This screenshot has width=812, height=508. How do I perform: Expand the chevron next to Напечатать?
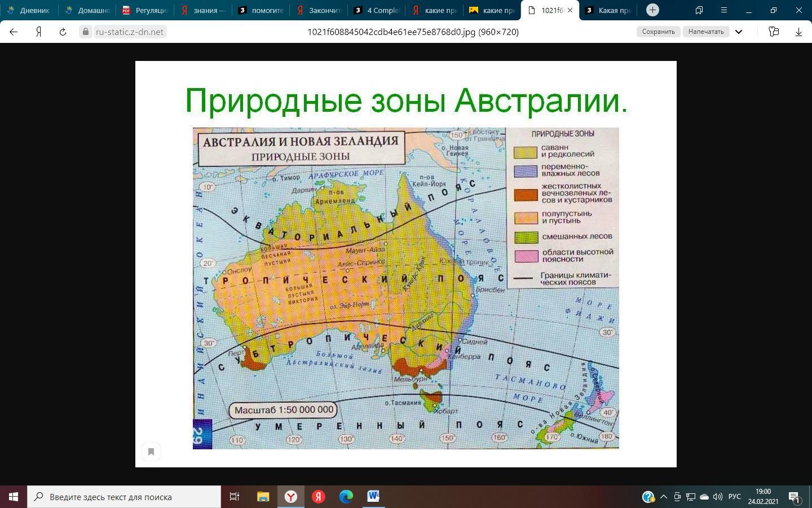pos(739,32)
